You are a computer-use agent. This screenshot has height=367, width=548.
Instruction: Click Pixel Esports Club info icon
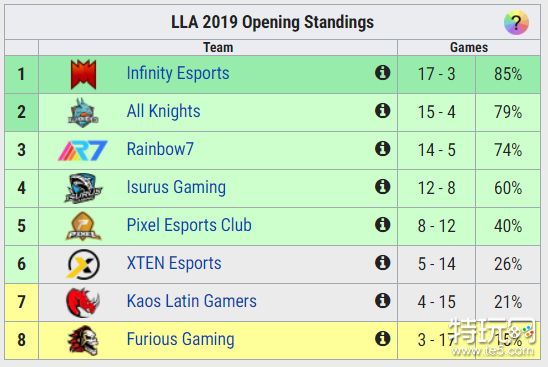382,225
